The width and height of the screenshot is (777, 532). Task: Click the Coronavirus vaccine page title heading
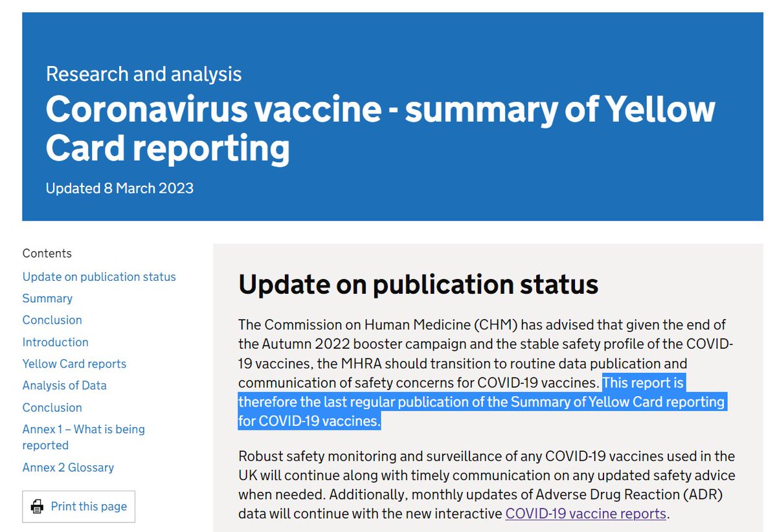pos(380,128)
